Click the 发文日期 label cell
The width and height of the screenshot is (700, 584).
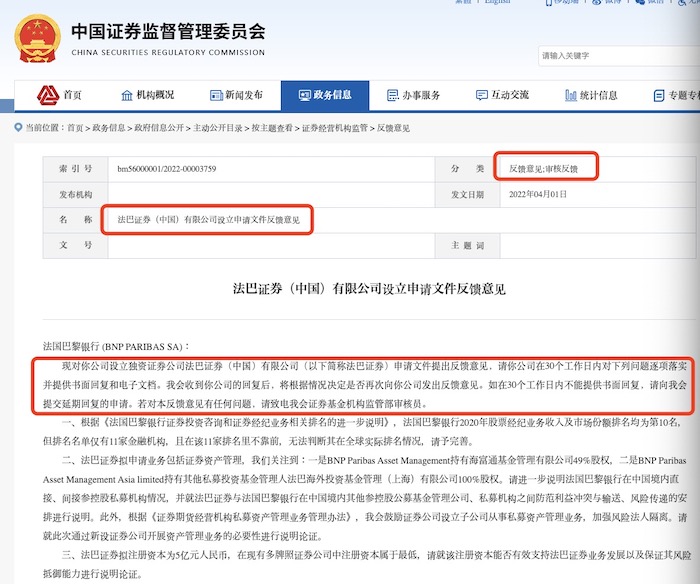coord(467,194)
